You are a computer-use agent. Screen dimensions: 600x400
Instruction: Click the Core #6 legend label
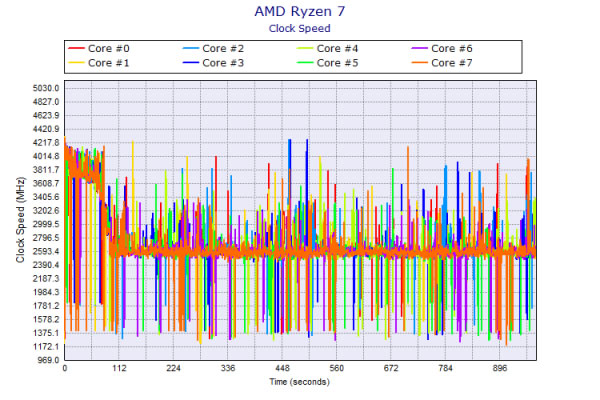pyautogui.click(x=452, y=49)
